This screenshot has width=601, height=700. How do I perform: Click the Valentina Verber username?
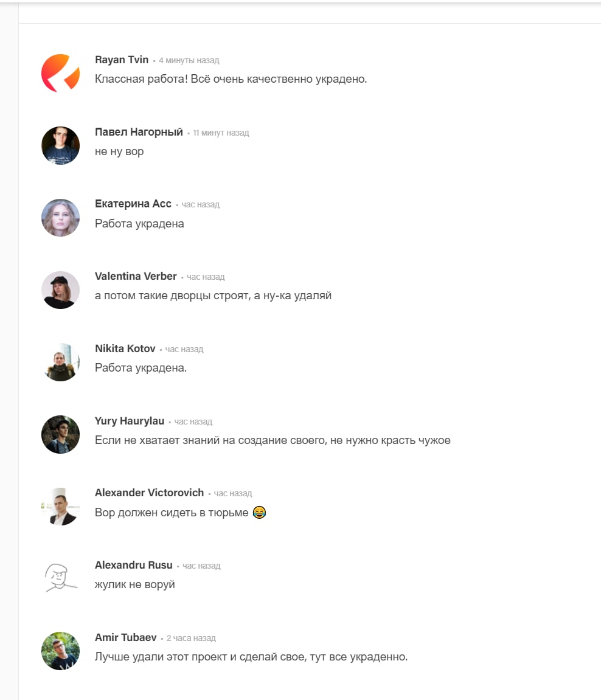[136, 276]
